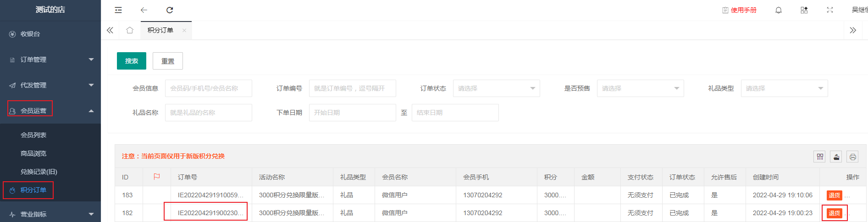Click 退货 for order 182
Image resolution: width=868 pixels, height=222 pixels.
click(x=835, y=213)
